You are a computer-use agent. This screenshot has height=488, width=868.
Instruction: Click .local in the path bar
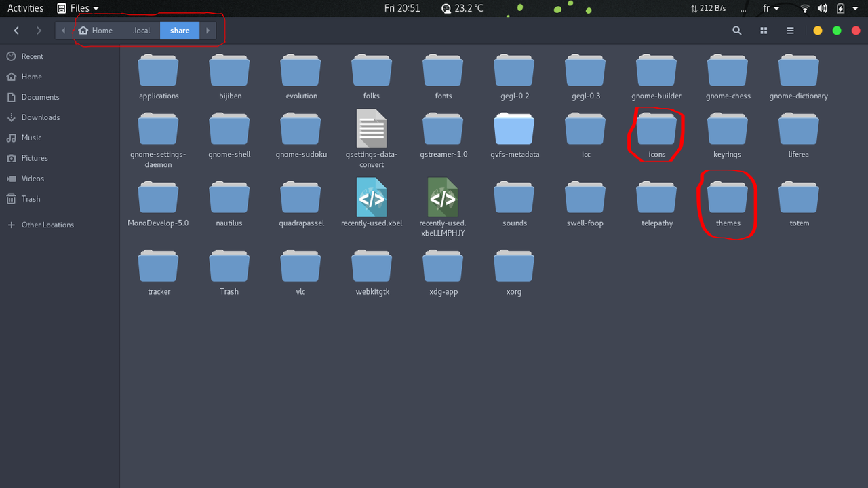(x=141, y=31)
